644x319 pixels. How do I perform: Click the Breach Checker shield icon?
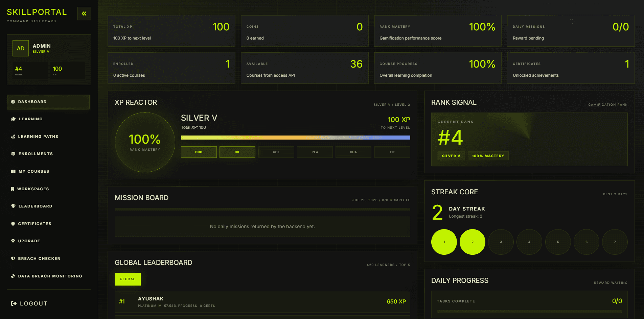click(x=13, y=259)
